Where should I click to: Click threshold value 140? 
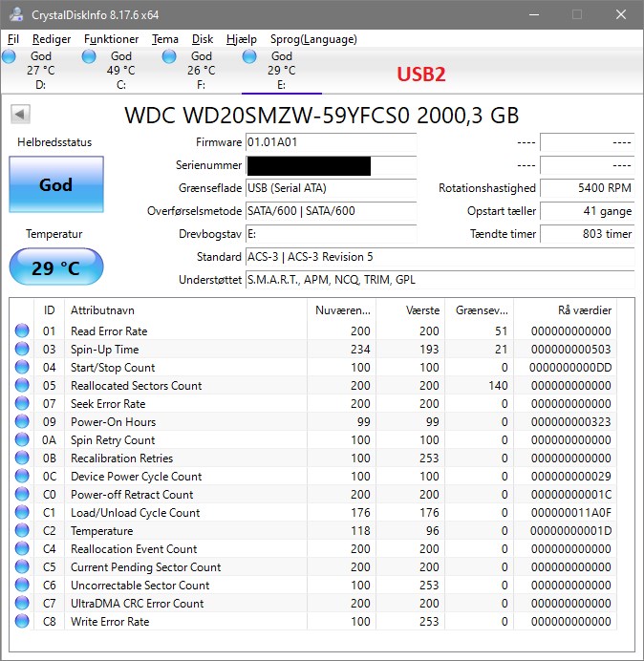click(498, 386)
